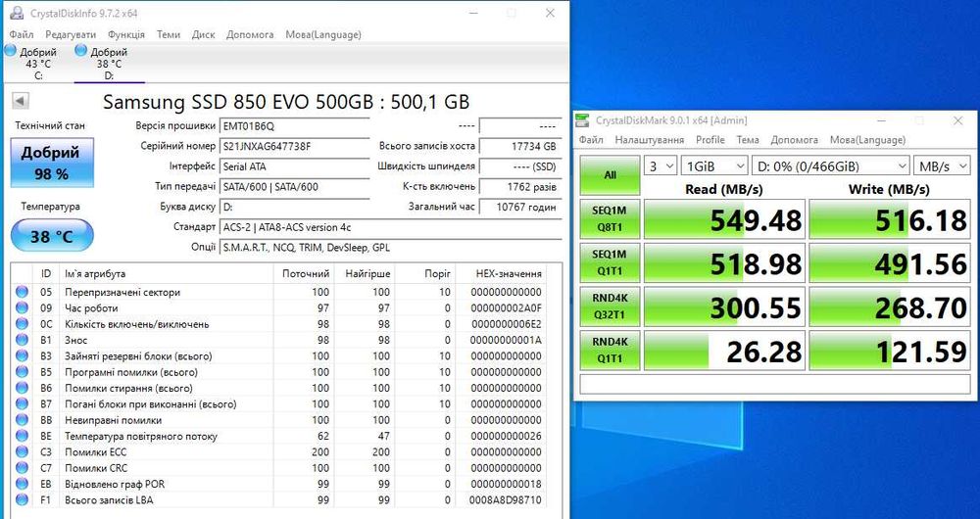
Task: Click status orb for C: drive
Action: point(10,51)
